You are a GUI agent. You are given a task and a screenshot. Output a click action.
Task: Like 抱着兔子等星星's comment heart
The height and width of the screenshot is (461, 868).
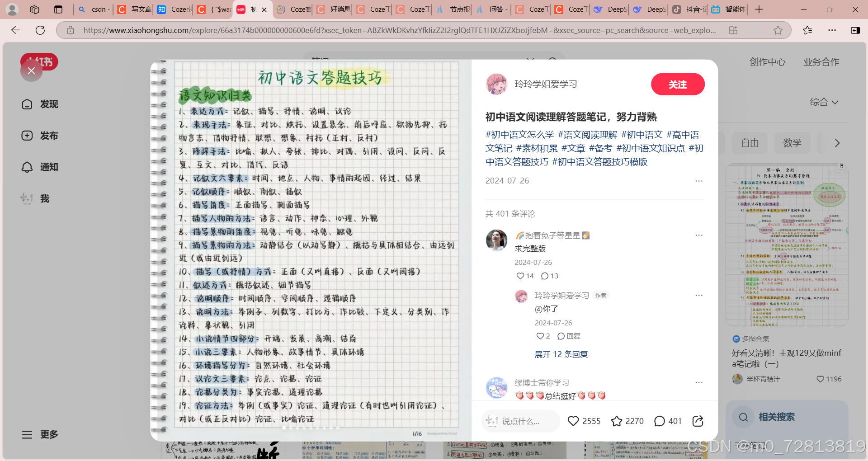pos(521,276)
